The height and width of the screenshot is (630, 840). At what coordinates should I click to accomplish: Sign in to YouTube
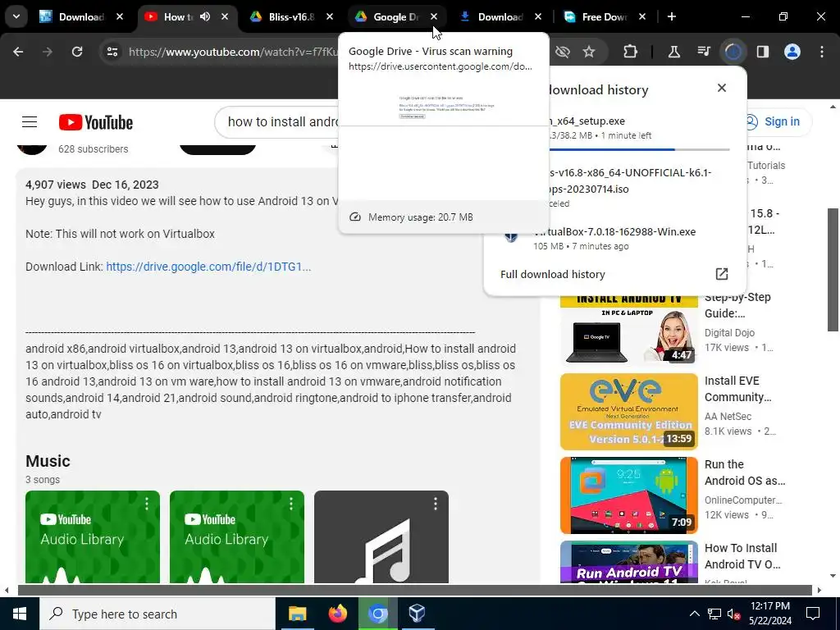coord(776,121)
